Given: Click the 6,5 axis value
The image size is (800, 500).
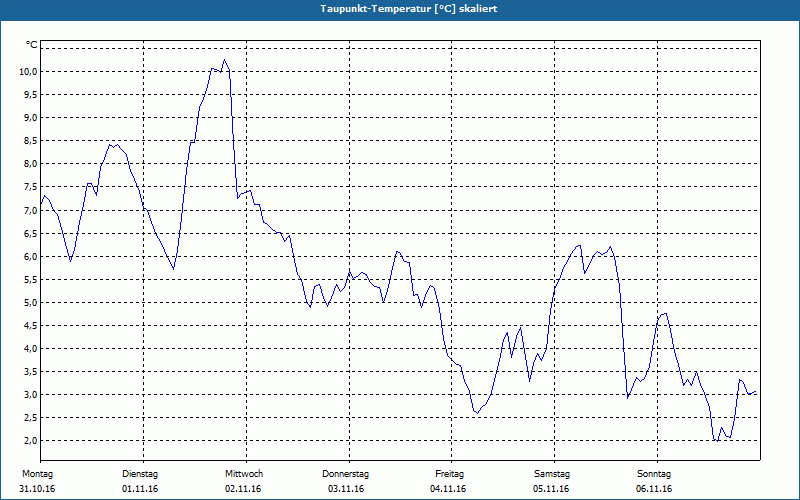Looking at the screenshot, I should tap(30, 234).
